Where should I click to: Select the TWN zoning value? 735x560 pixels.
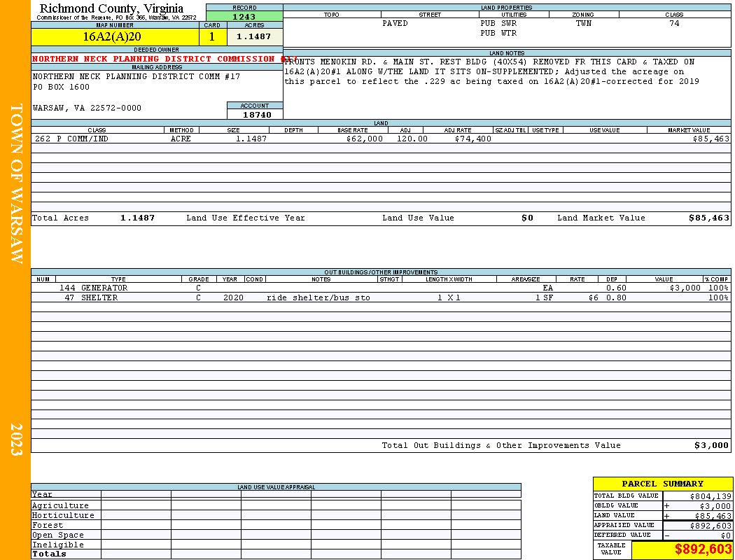click(584, 23)
